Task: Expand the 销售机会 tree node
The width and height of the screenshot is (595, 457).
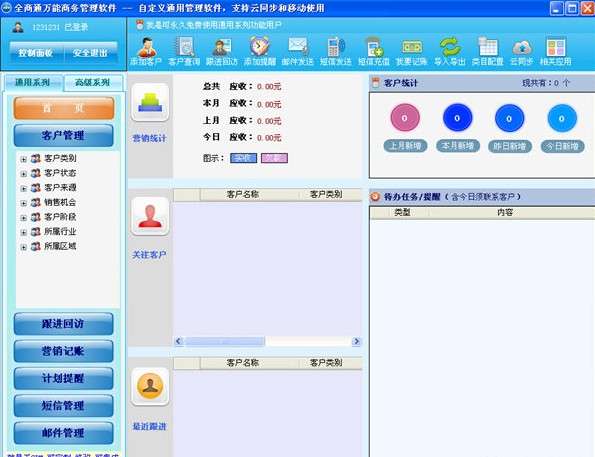Action: [x=24, y=203]
